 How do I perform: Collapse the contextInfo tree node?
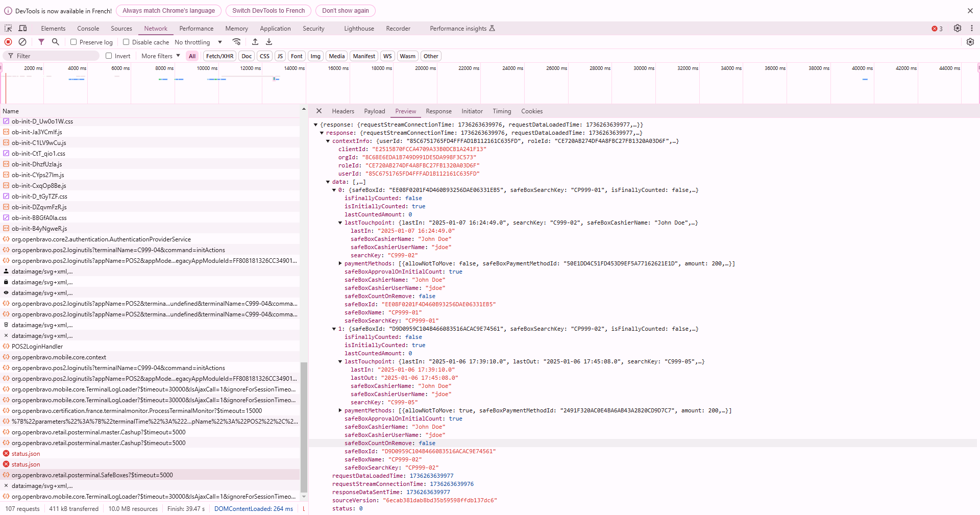click(328, 141)
